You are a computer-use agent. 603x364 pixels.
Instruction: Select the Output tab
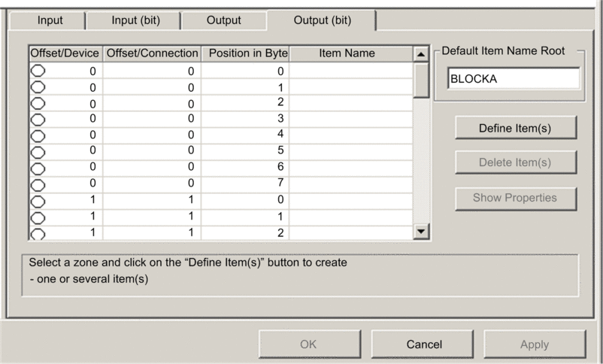point(224,20)
